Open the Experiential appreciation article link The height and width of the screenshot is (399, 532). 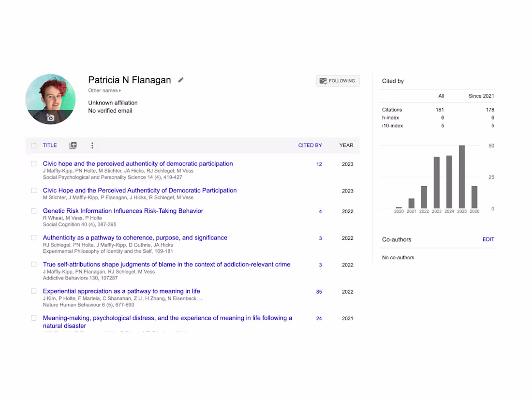pos(121,291)
